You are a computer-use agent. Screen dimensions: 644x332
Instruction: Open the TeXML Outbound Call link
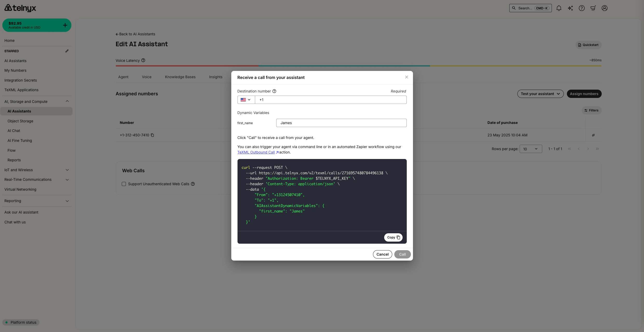pyautogui.click(x=256, y=152)
